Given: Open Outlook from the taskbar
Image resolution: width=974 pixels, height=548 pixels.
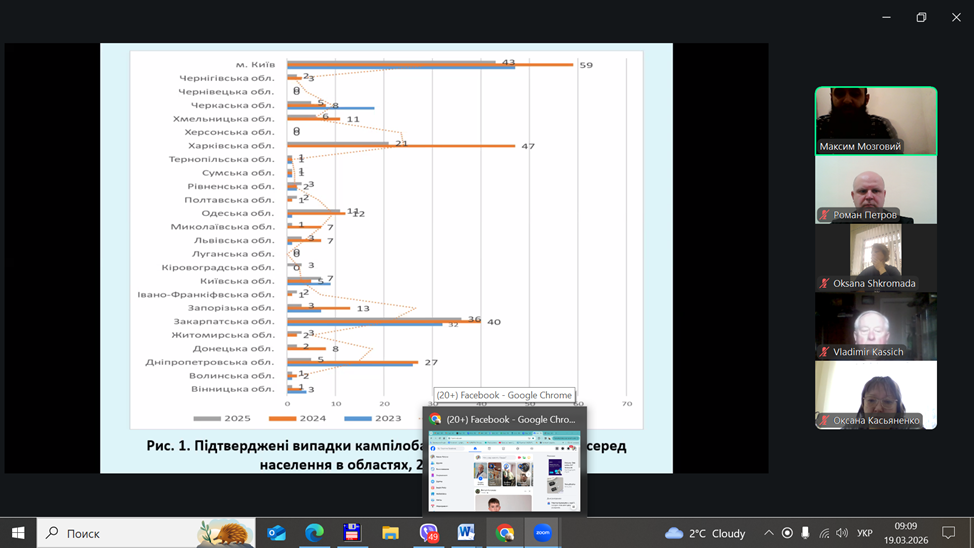Looking at the screenshot, I should 276,533.
